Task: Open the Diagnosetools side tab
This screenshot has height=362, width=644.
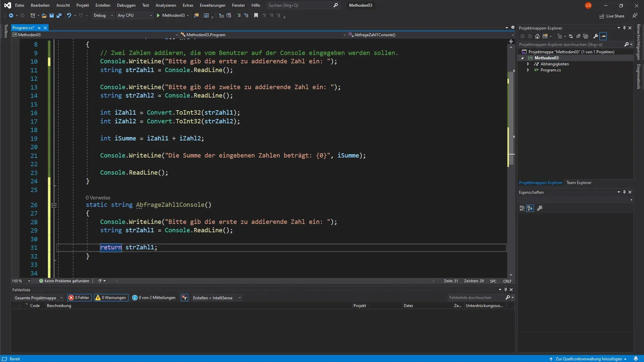Action: pyautogui.click(x=639, y=76)
